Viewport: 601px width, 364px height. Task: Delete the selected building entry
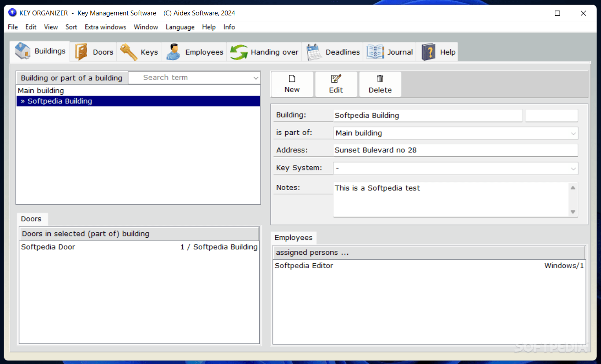380,84
